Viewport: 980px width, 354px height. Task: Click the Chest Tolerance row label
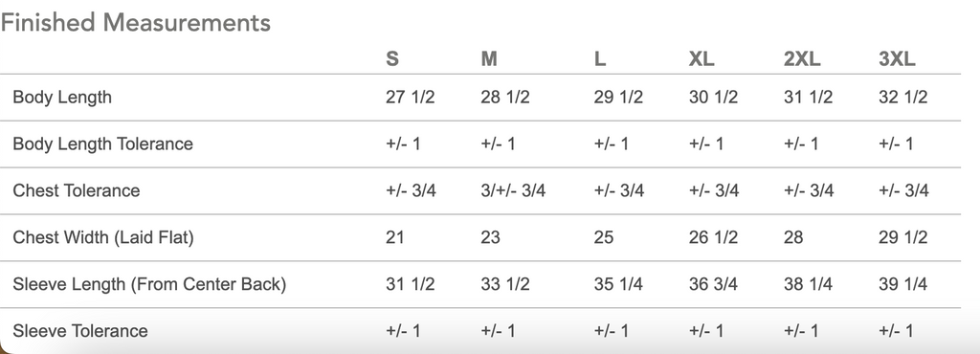[77, 190]
